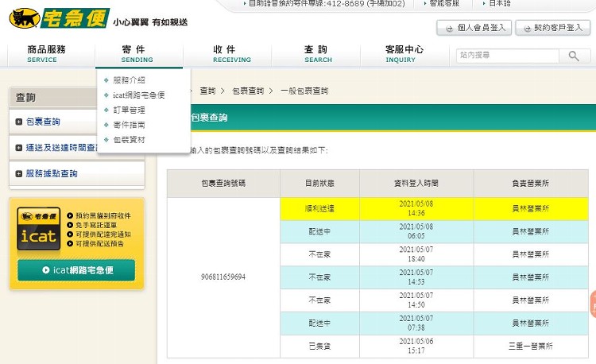Click the 2021/05/07 14:50 timestamp
The image size is (596, 364).
point(416,300)
